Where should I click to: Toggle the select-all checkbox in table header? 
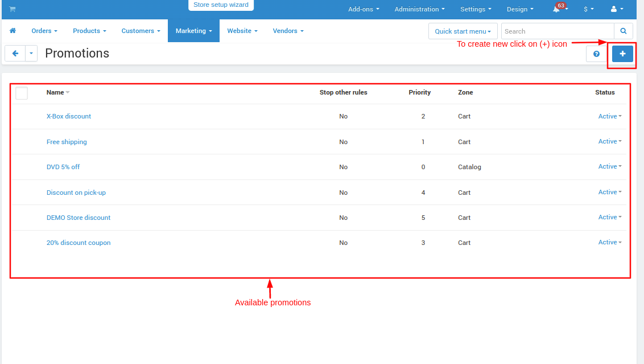coord(22,93)
